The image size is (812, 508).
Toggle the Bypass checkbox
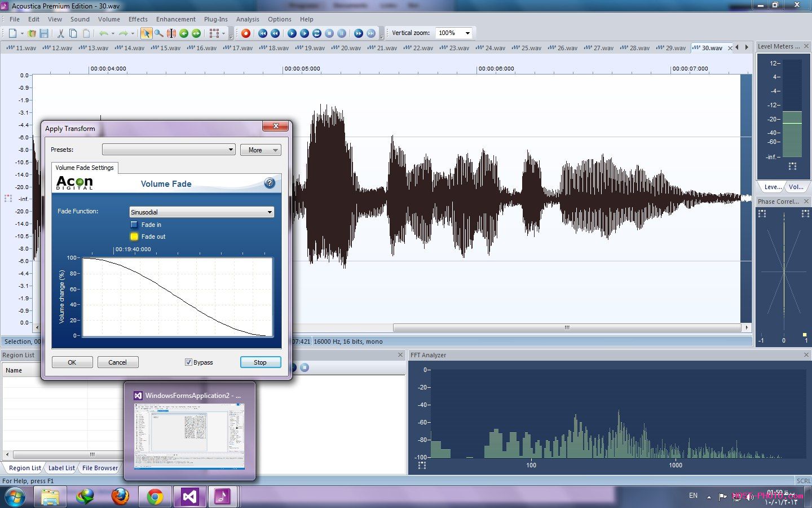[x=188, y=362]
